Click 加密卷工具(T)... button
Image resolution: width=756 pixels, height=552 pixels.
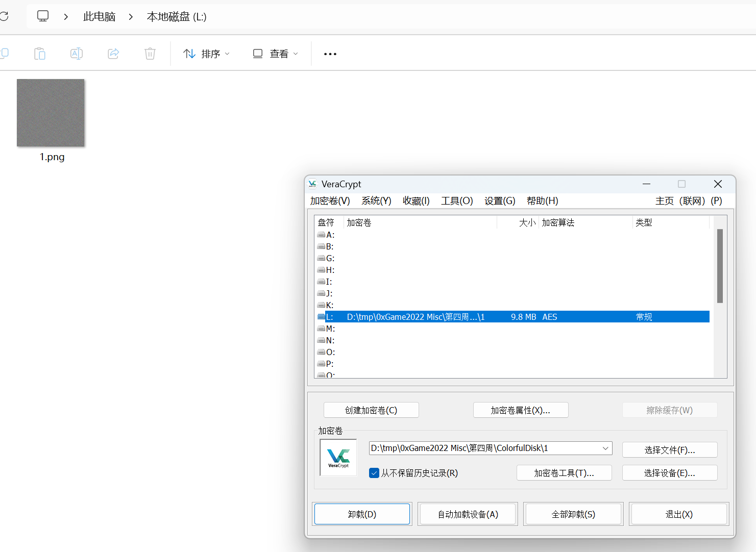tap(564, 473)
